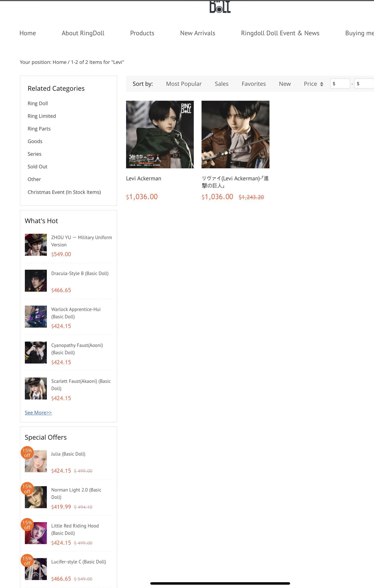
Task: Open the Products menu
Action: coord(142,33)
